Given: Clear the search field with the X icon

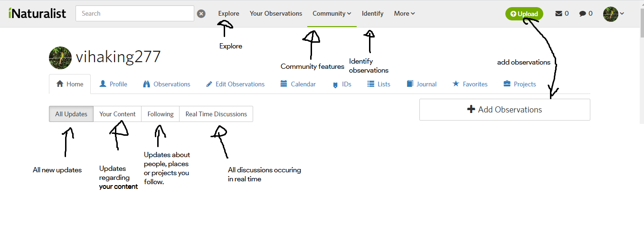Looking at the screenshot, I should coord(201,14).
